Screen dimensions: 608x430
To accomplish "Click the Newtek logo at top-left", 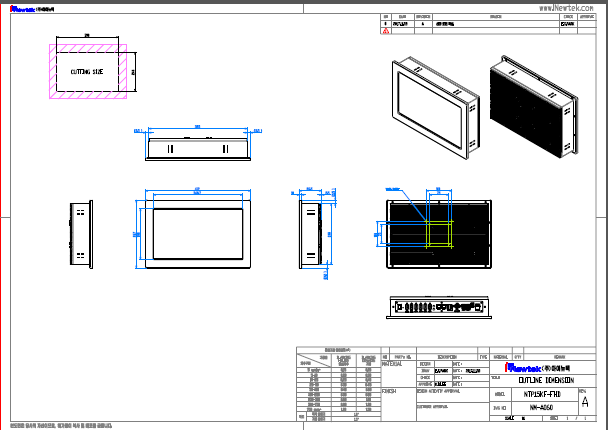I will tap(32, 9).
